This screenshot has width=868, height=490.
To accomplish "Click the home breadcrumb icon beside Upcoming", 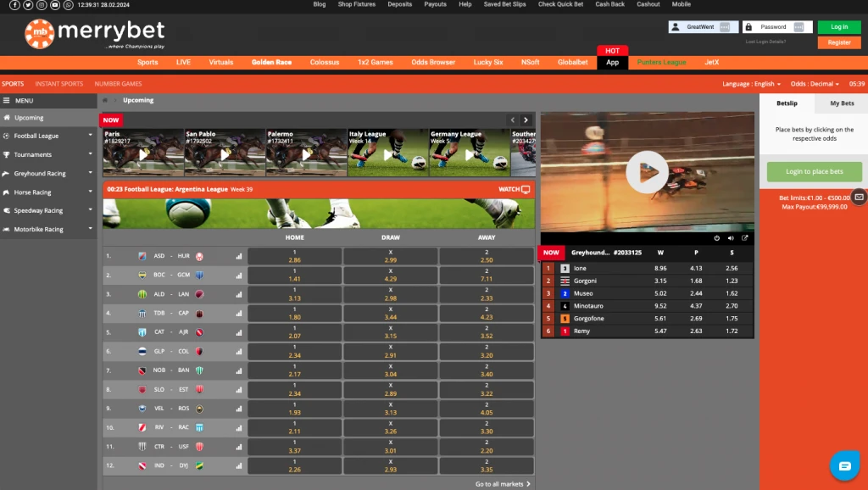I will (106, 100).
